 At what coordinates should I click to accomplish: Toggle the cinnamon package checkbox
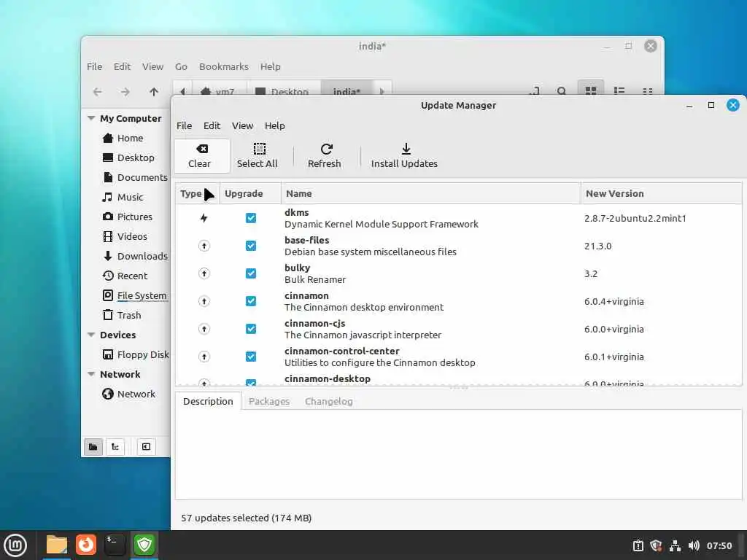coord(251,301)
